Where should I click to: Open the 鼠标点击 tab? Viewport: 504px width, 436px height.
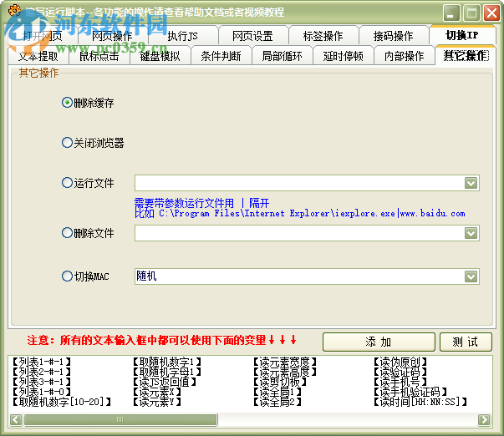99,56
